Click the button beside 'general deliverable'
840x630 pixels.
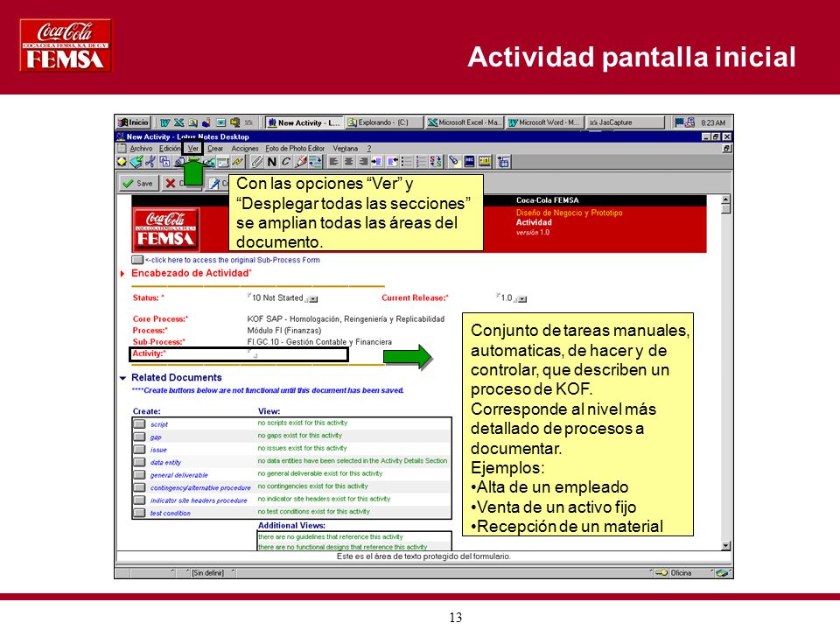point(139,474)
